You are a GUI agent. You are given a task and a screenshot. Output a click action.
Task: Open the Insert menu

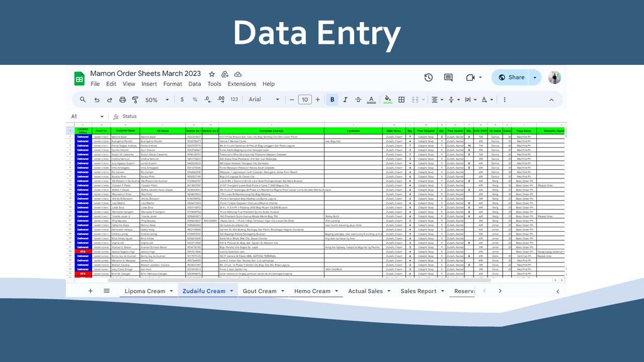point(149,84)
